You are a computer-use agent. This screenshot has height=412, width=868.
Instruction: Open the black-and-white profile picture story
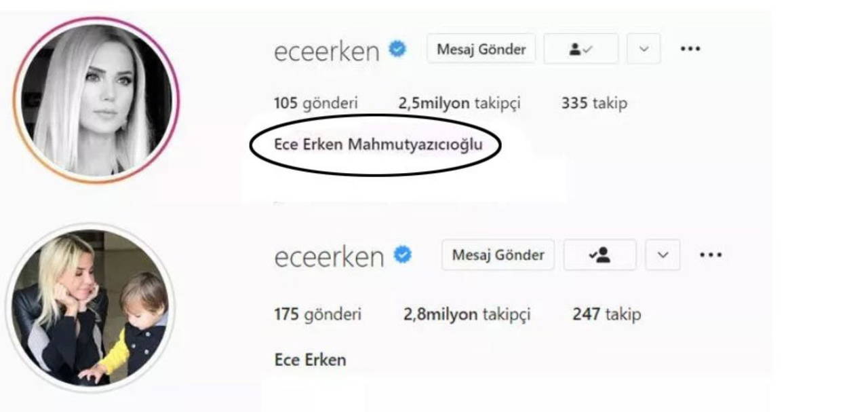point(95,100)
